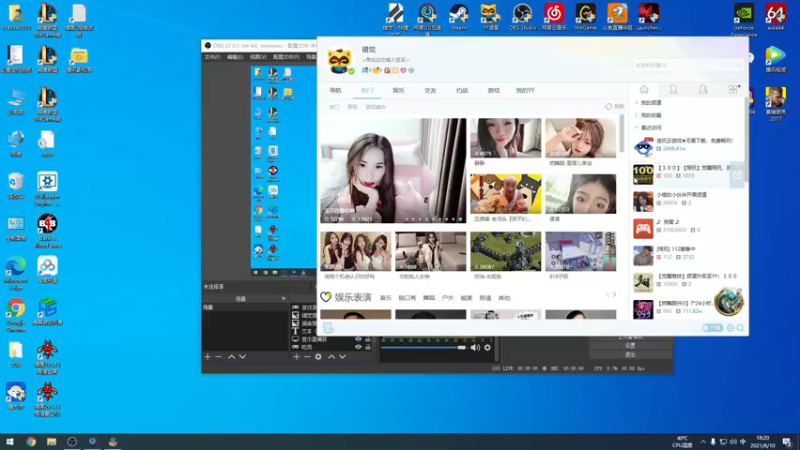Remove scene with OBS scenes minus button
The height and width of the screenshot is (450, 800).
coord(218,357)
